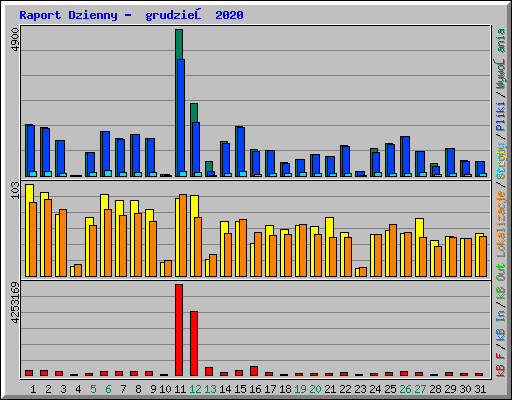Click the orange sites bar for day 6

[108, 243]
